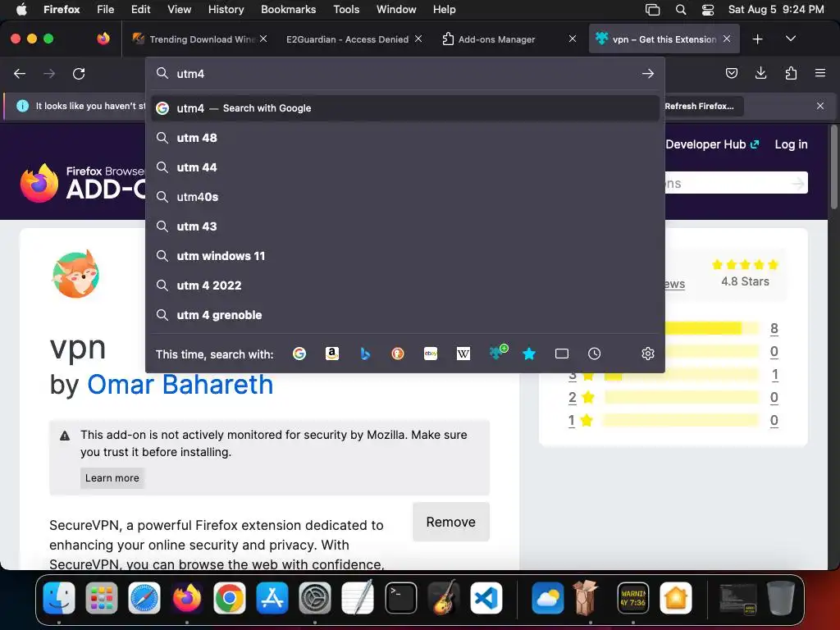
Task: Open the Bookmarks menu
Action: pyautogui.click(x=288, y=10)
